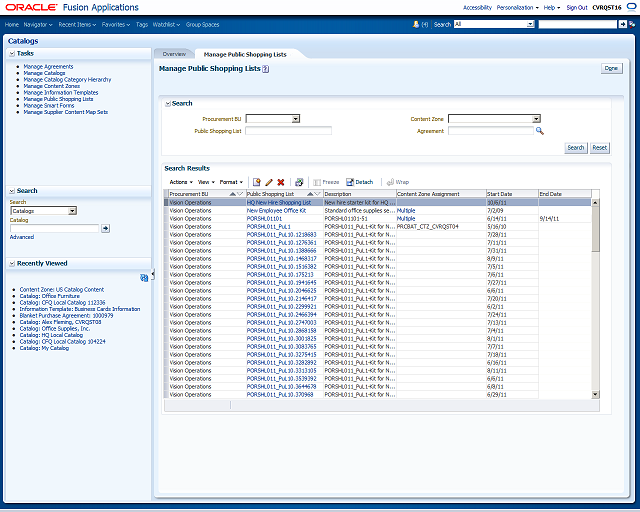Open the Manage Smart Forms task link
The image size is (640, 512).
[x=49, y=106]
